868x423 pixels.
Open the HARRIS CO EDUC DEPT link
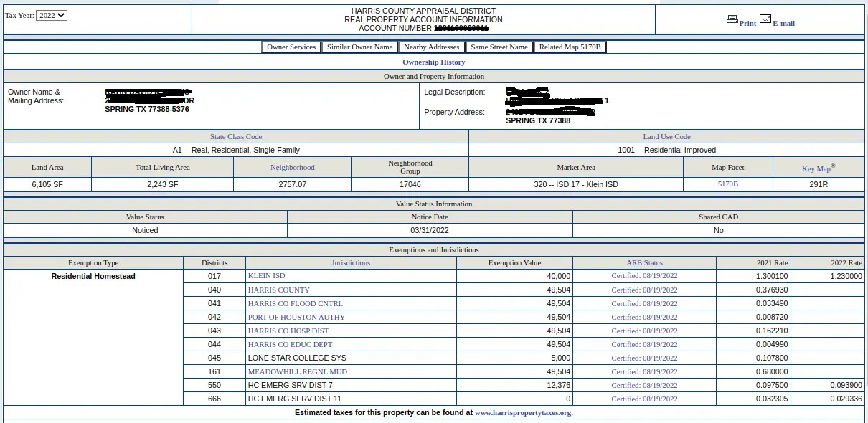(x=291, y=344)
